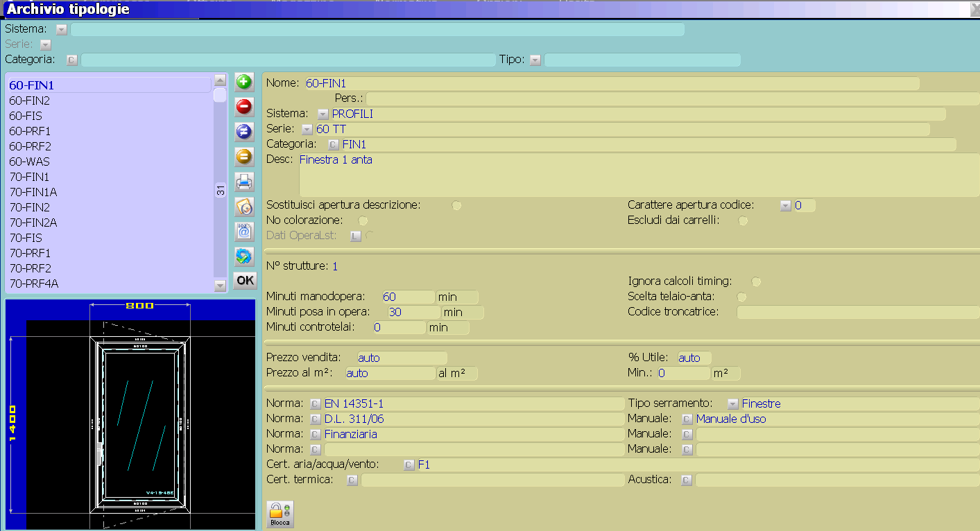This screenshot has height=531, width=980.
Task: Toggle Escludi dai carrelli option
Action: coord(743,221)
